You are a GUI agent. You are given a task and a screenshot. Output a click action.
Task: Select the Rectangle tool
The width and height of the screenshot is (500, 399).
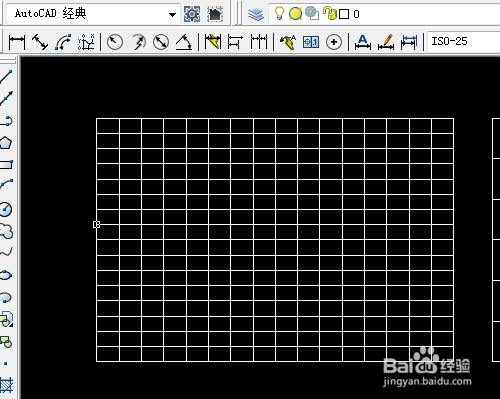6,165
